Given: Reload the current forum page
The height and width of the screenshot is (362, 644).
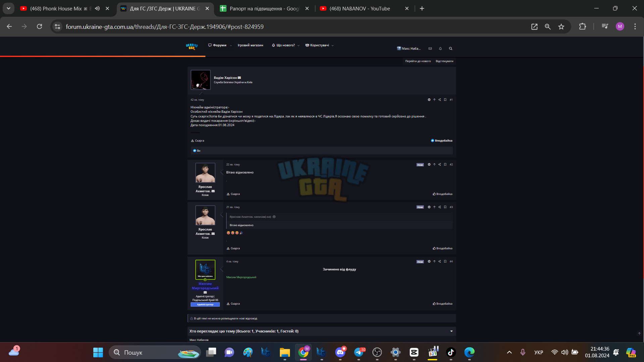Looking at the screenshot, I should (39, 27).
